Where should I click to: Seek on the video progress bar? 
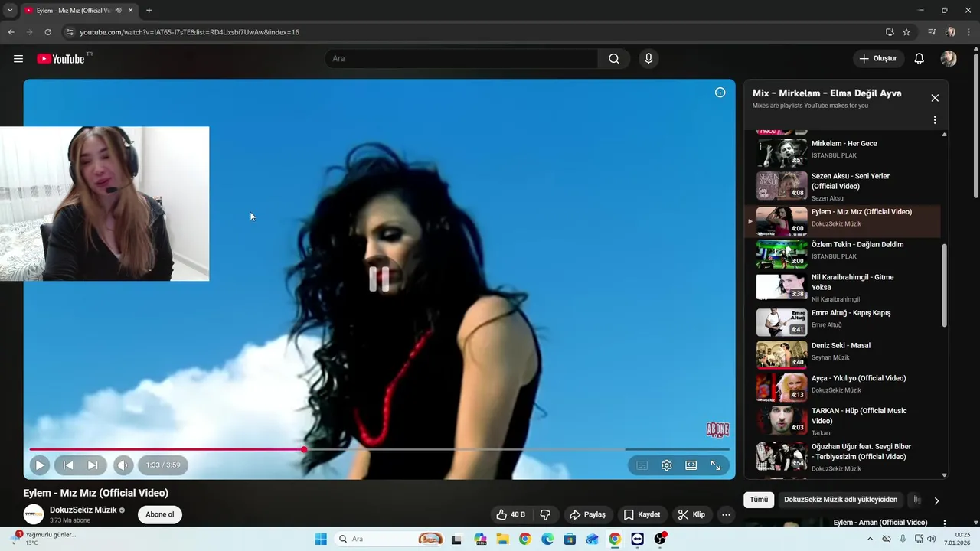click(x=379, y=449)
